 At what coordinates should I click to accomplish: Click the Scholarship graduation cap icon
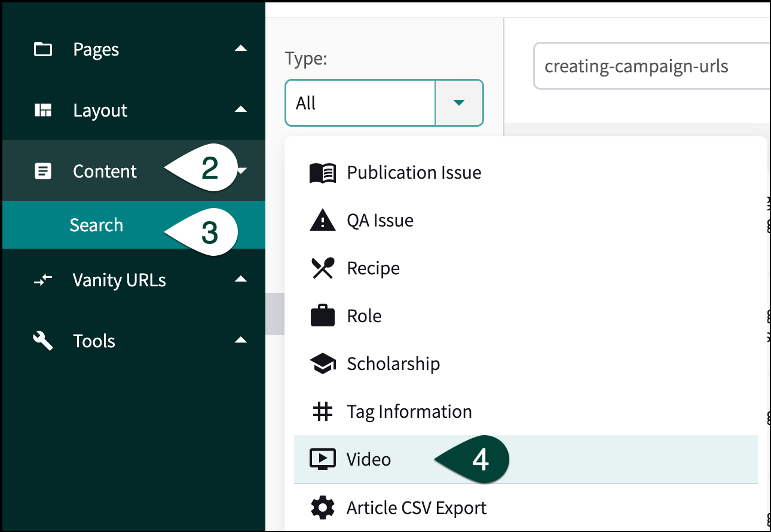pyautogui.click(x=323, y=364)
